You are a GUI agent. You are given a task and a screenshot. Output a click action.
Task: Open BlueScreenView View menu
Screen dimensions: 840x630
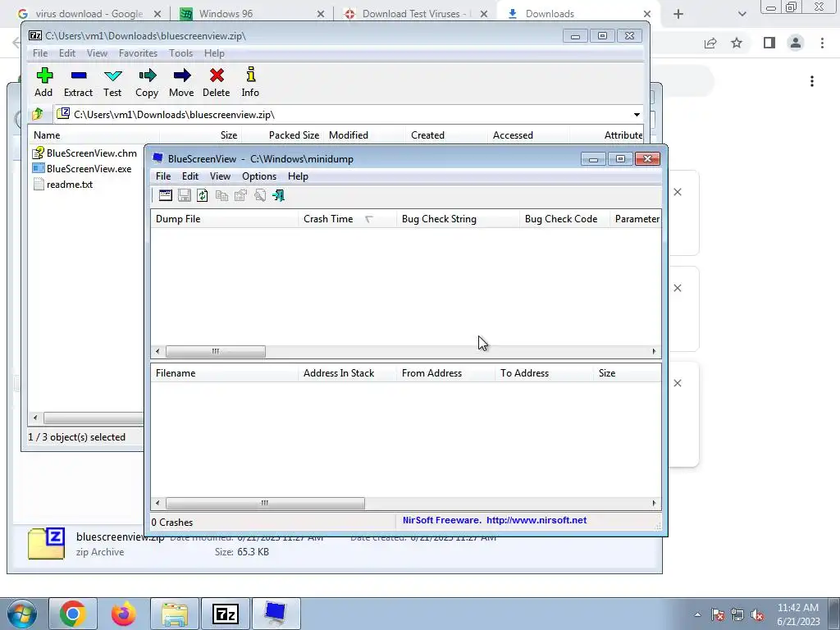[220, 176]
